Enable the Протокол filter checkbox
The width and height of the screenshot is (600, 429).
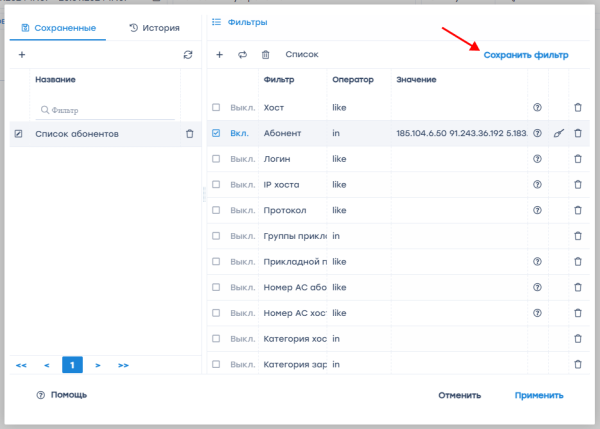(x=216, y=210)
